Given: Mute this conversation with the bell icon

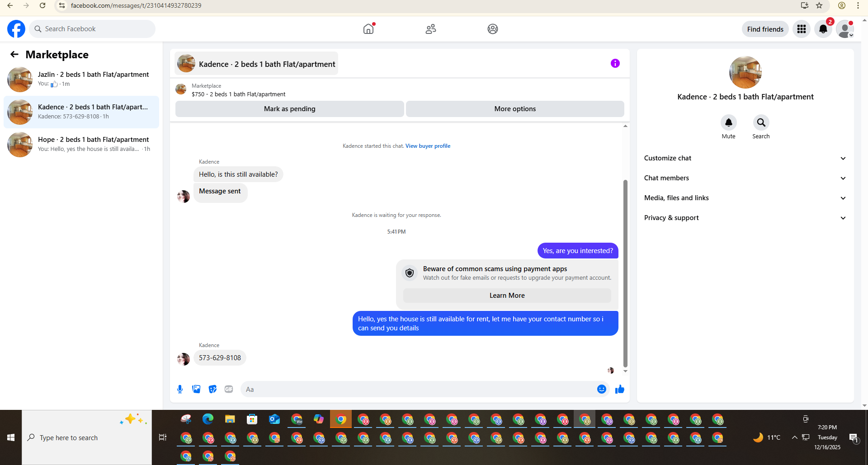Looking at the screenshot, I should point(729,122).
